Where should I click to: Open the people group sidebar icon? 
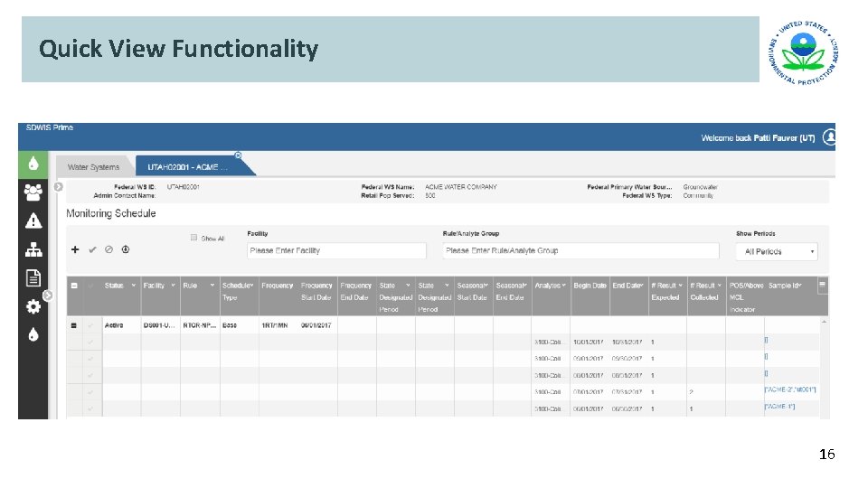[x=33, y=192]
